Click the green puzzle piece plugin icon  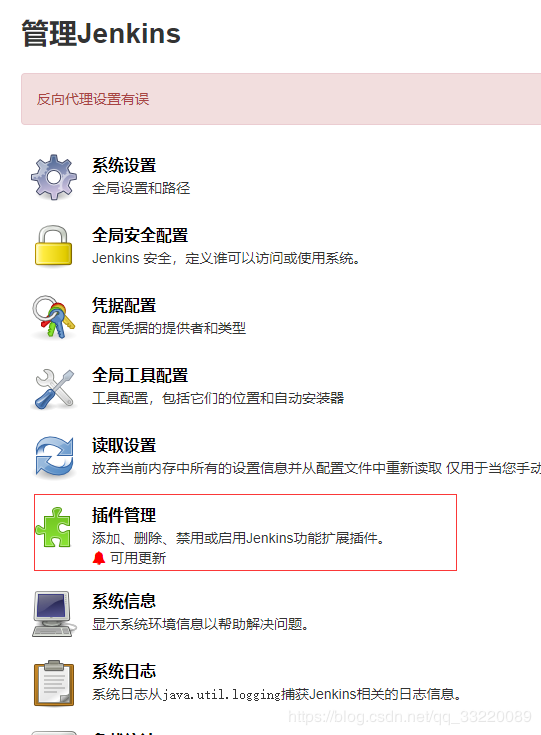(x=53, y=527)
